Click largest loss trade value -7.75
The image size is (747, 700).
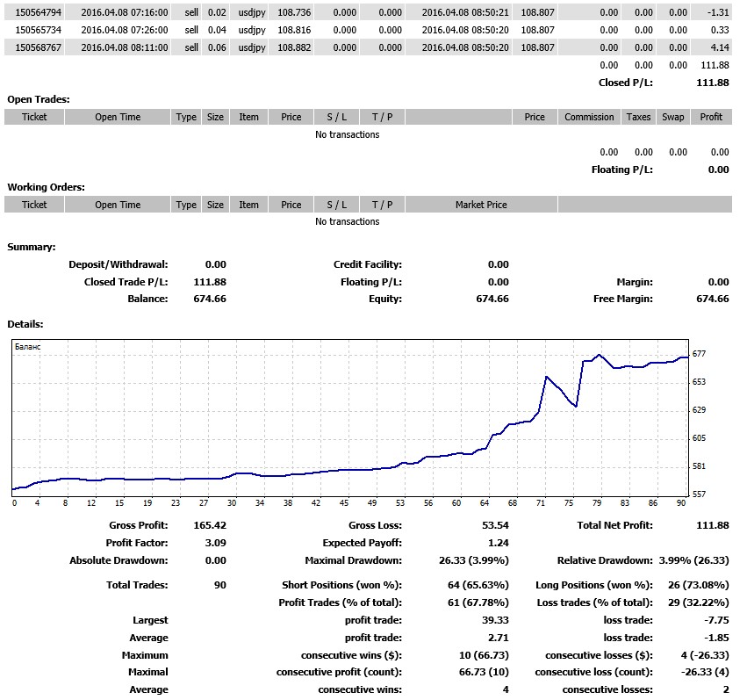coord(716,620)
